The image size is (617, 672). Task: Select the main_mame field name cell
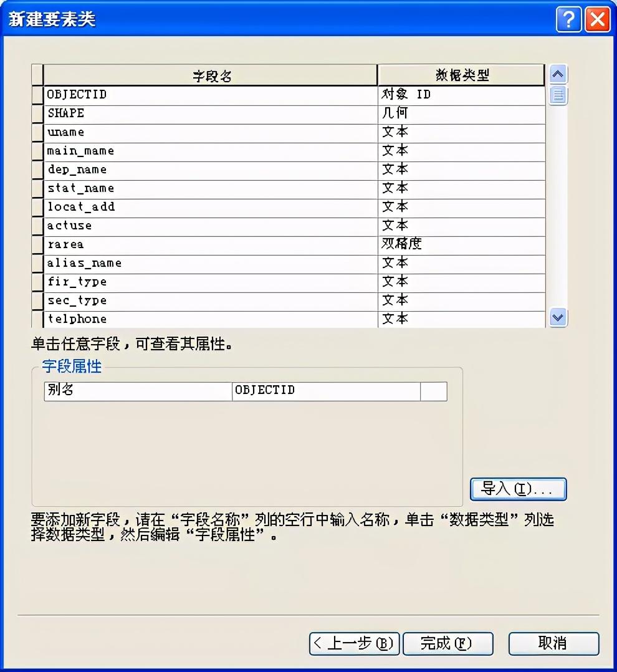click(x=211, y=152)
